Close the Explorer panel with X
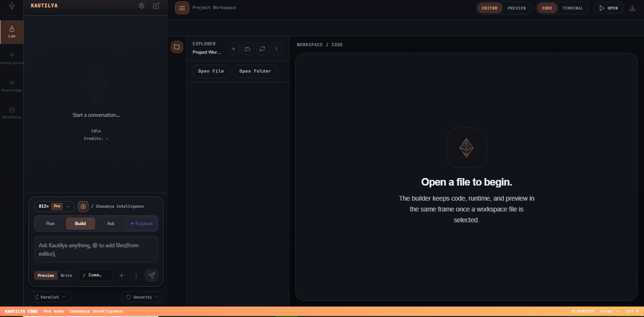This screenshot has height=317, width=644. pos(276,49)
